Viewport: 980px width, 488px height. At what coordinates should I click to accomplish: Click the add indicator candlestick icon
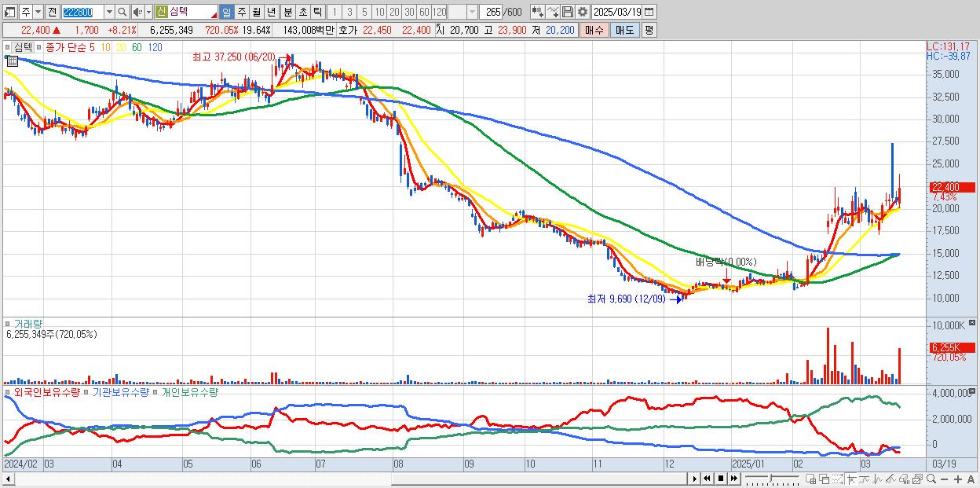tap(537, 12)
